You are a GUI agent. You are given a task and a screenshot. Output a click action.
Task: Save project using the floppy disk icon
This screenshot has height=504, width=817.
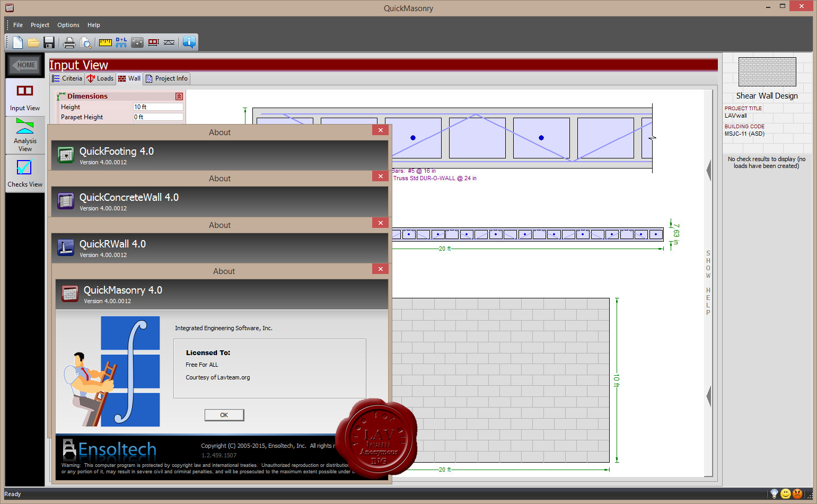pyautogui.click(x=49, y=42)
